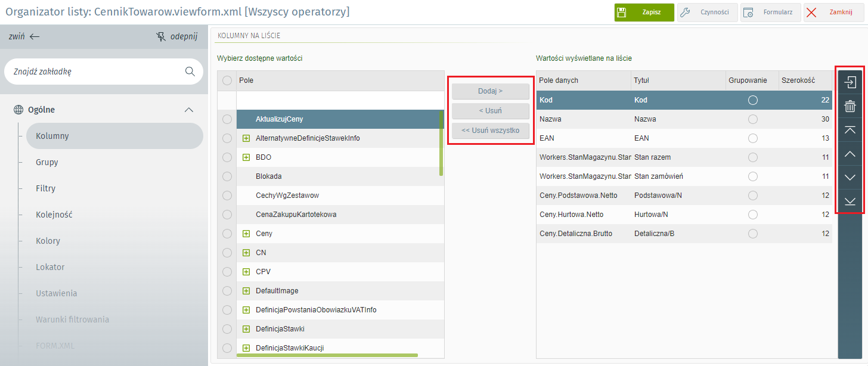Expand the Ceny tree node
The image size is (868, 366).
[x=246, y=234]
